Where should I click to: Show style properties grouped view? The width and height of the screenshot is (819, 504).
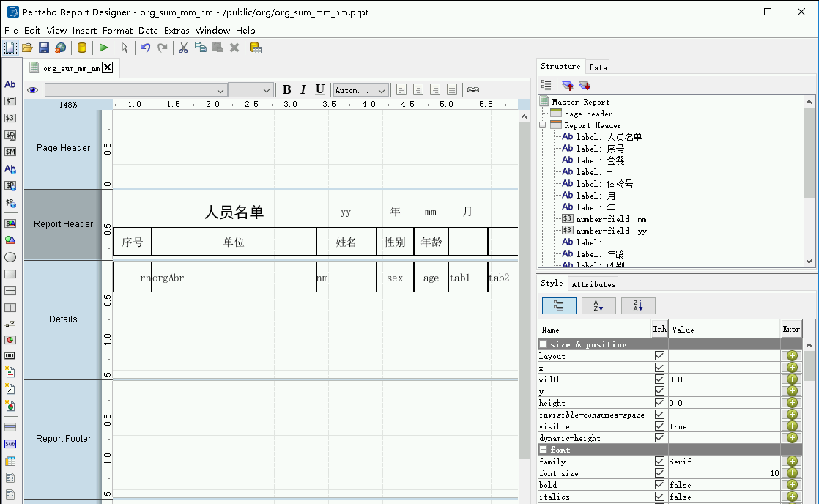[559, 305]
